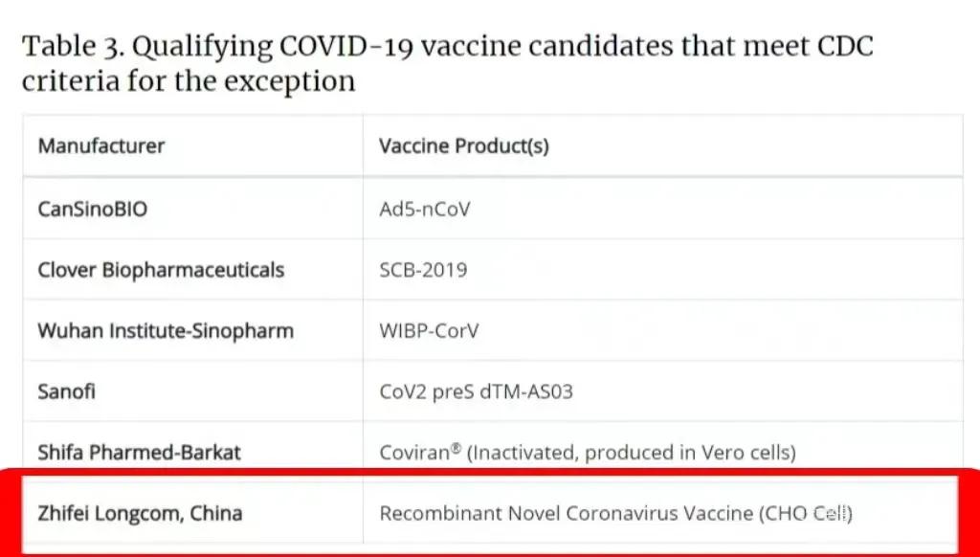This screenshot has width=980, height=557.
Task: Select the Wuhan Institute-Sinopharm cell
Action: [166, 331]
